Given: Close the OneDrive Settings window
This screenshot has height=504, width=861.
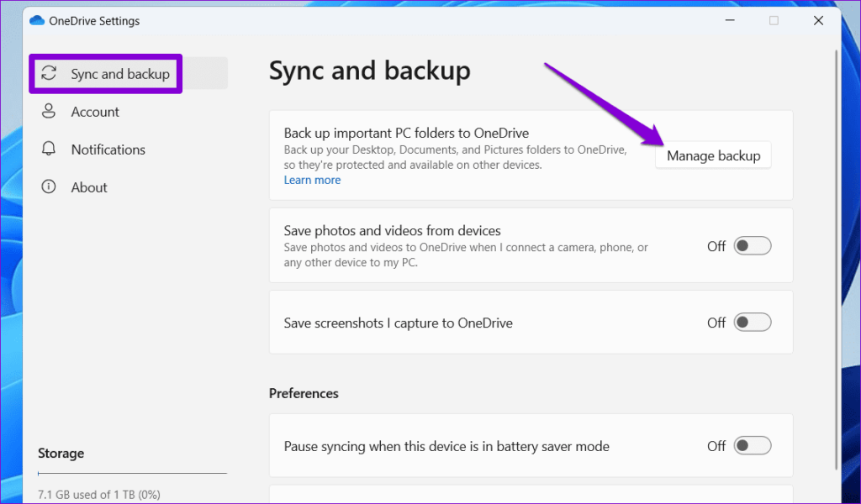Looking at the screenshot, I should coord(818,21).
